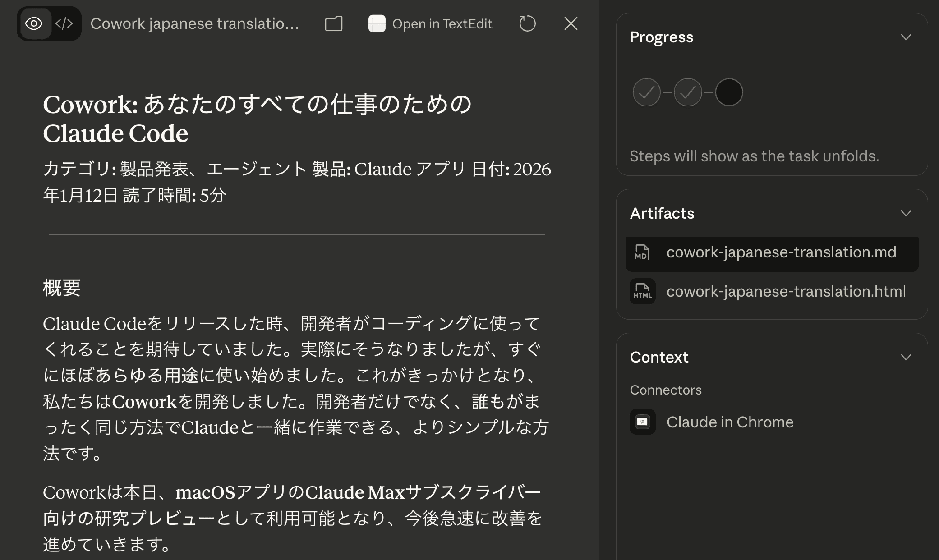The image size is (939, 560).
Task: Click second completed progress step circle
Action: coord(687,92)
